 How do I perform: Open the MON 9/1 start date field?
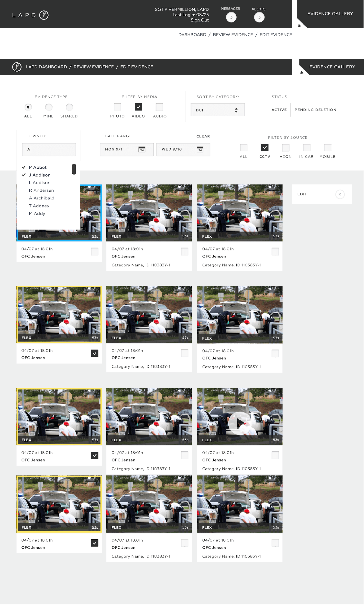pyautogui.click(x=127, y=149)
